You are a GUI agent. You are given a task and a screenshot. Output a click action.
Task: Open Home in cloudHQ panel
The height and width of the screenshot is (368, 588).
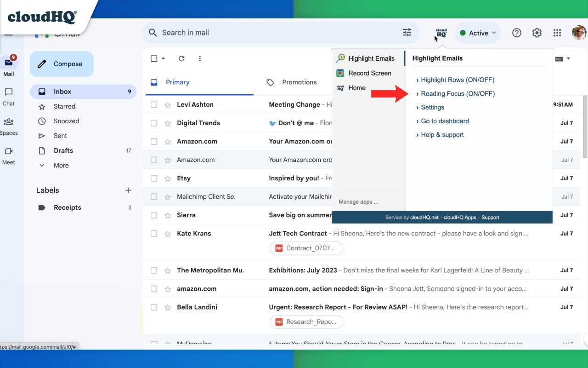351,88
